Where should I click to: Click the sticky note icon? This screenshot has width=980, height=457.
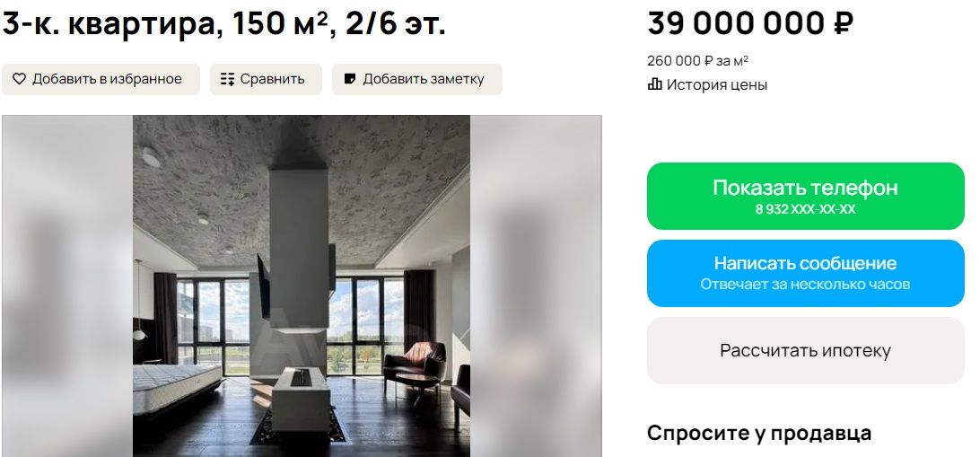click(350, 79)
